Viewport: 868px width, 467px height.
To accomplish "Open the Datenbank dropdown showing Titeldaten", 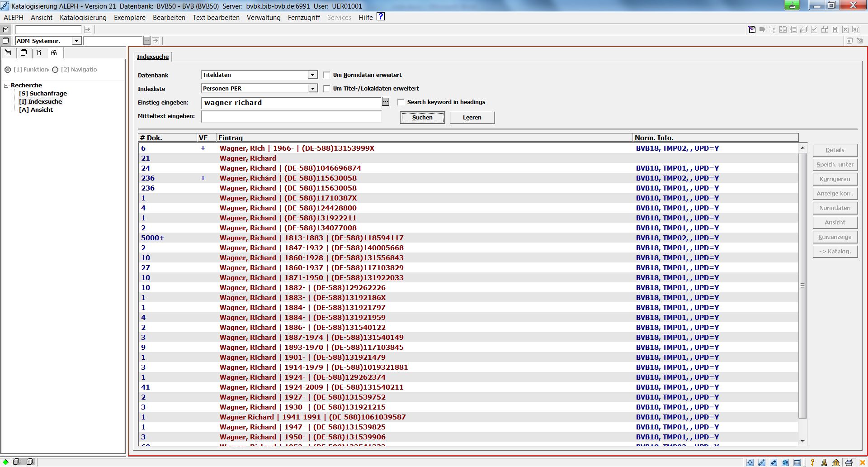I will [x=312, y=75].
